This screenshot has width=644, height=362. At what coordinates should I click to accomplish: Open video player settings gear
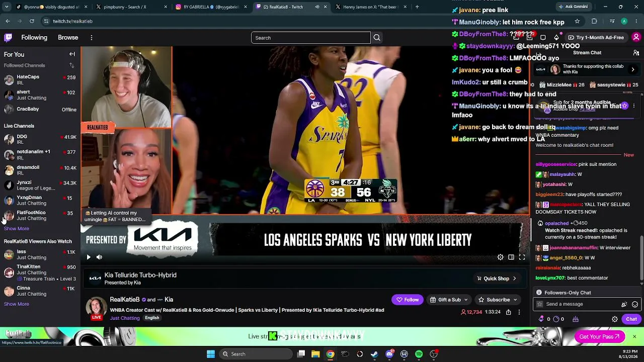pyautogui.click(x=500, y=257)
